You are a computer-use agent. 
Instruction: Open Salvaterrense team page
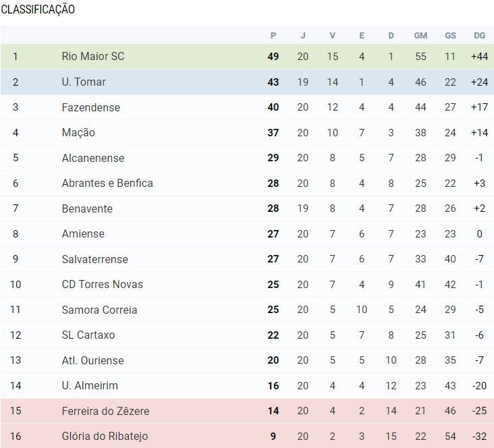94,260
